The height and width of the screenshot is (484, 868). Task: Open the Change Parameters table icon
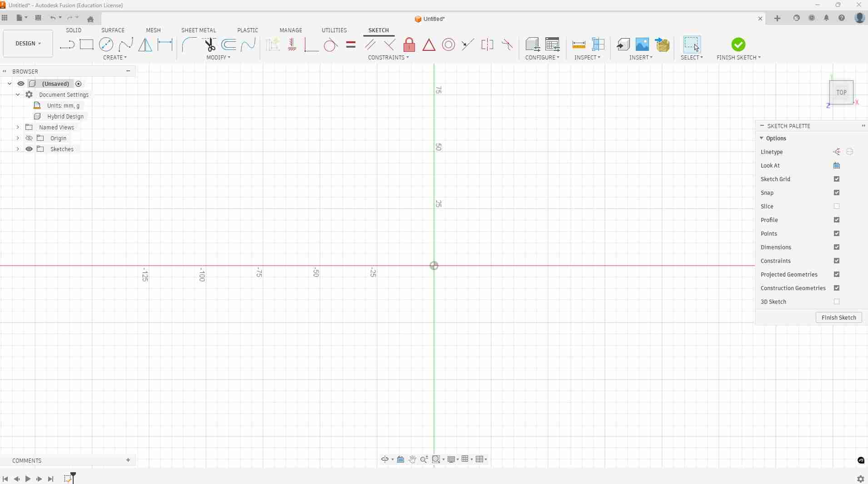point(552,44)
